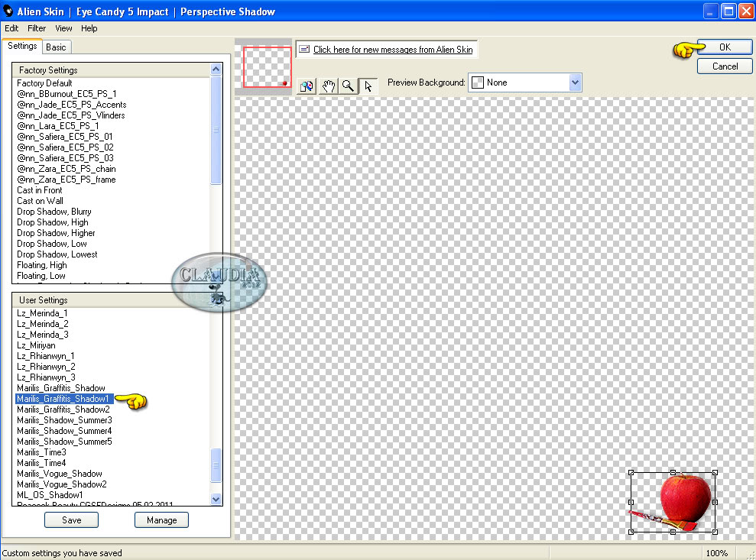Open the Filter menu
Viewport: 756px width, 560px height.
(37, 28)
